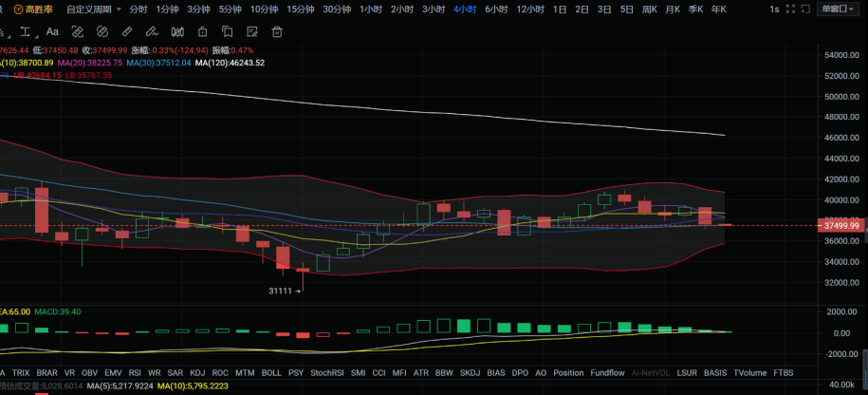This screenshot has width=868, height=395.
Task: Select the dashed round eraser tool
Action: coord(102,31)
